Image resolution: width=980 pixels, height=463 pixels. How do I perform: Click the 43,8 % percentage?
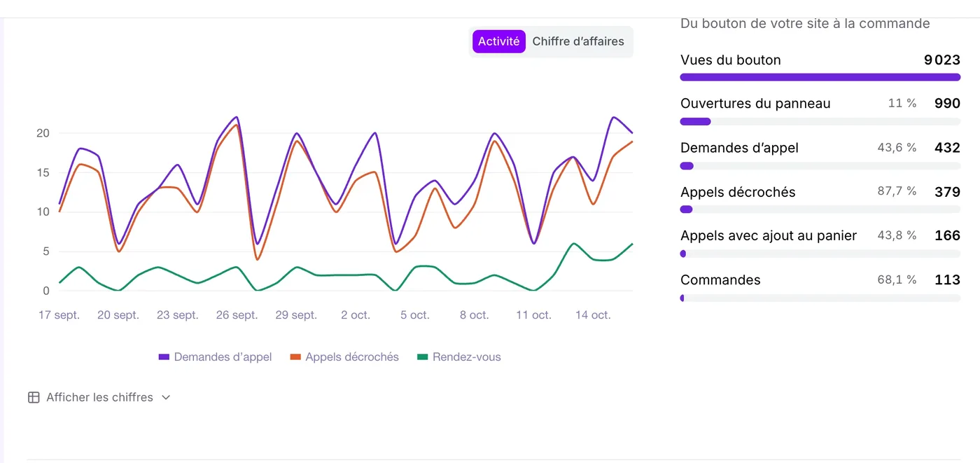point(897,235)
